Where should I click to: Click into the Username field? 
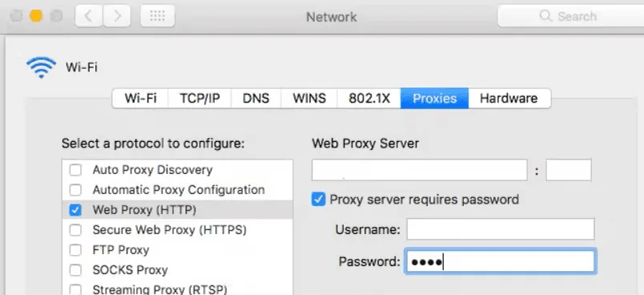point(501,229)
